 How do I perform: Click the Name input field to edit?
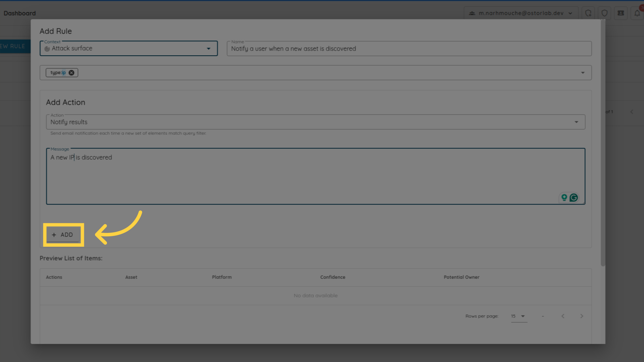tap(408, 48)
